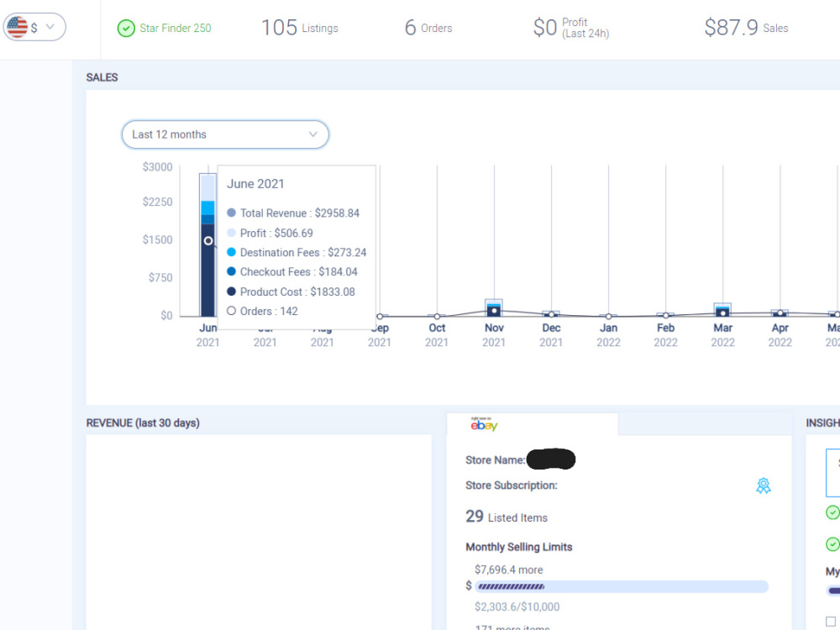
Task: Click the SALES section heading
Action: (x=102, y=77)
